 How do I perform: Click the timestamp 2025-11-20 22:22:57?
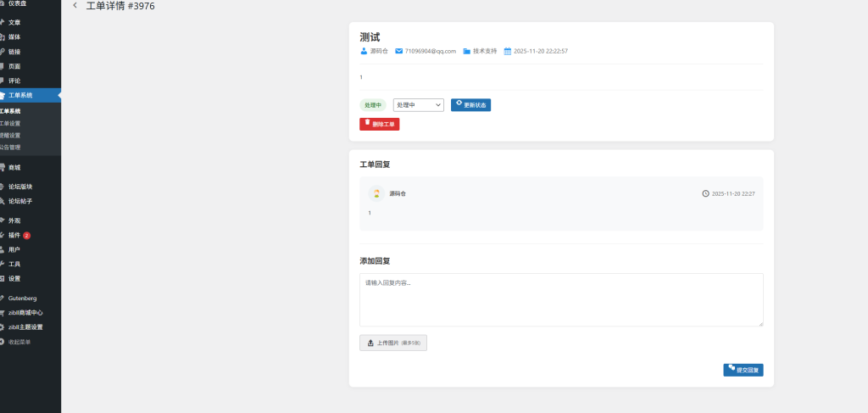[x=541, y=51]
